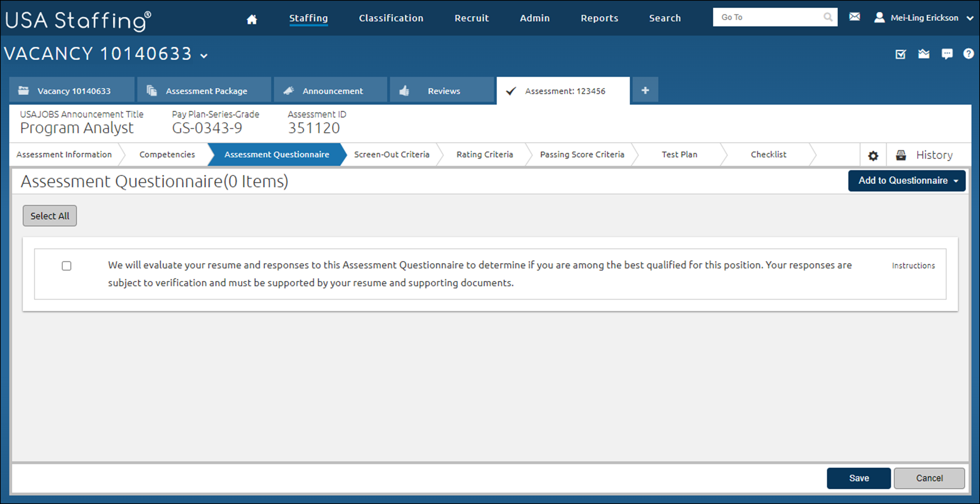The height and width of the screenshot is (504, 980).
Task: Open the Add to Questionnaire dropdown
Action: pyautogui.click(x=907, y=181)
